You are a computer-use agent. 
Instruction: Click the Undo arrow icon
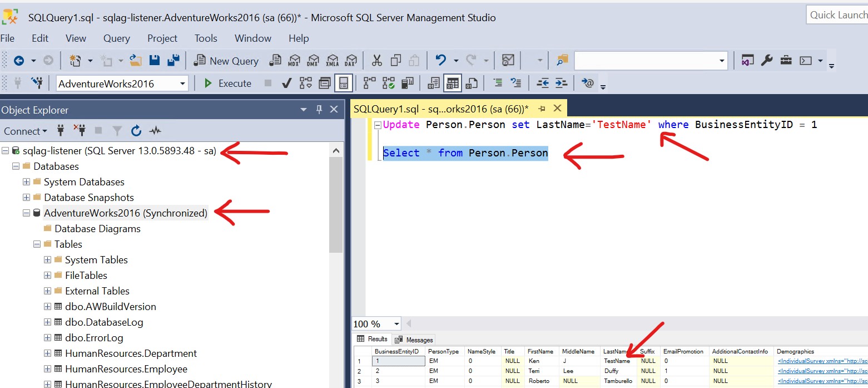click(x=441, y=61)
